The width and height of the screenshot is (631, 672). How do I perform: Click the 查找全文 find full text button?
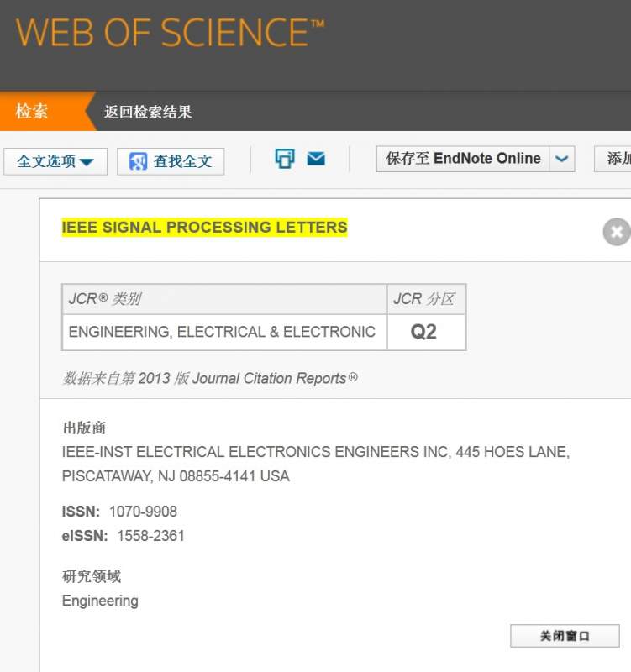[x=171, y=161]
